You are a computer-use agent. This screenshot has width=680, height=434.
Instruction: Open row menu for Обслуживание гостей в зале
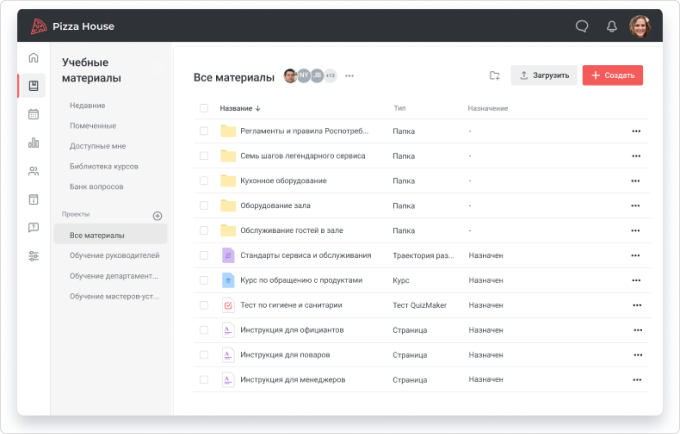tap(635, 231)
